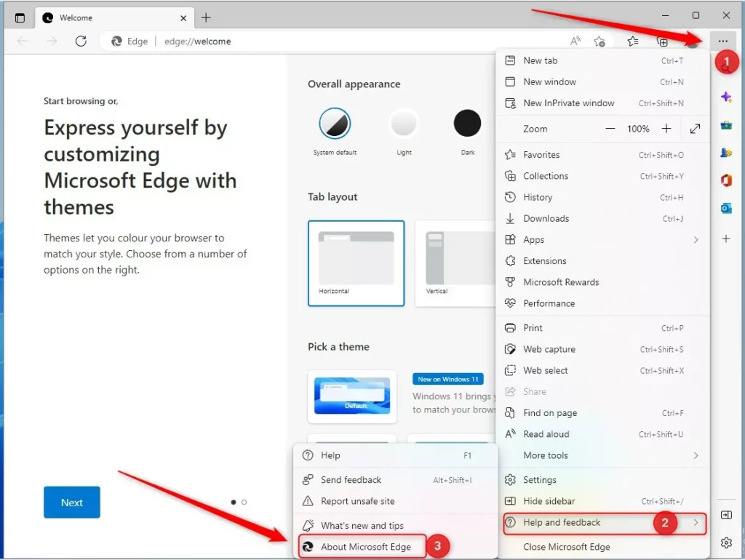Click the Discover sparkle icon in sidebar
The height and width of the screenshot is (560, 745).
pos(726,97)
